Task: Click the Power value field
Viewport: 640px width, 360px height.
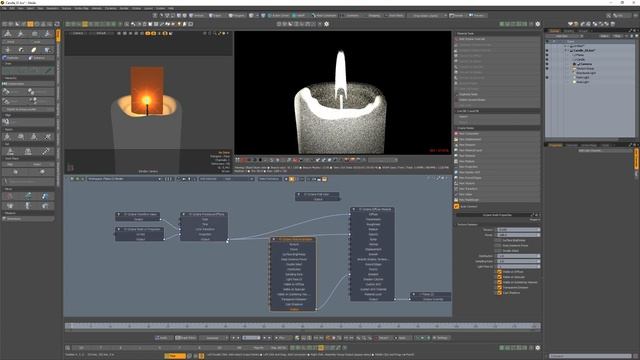Action: (518, 235)
